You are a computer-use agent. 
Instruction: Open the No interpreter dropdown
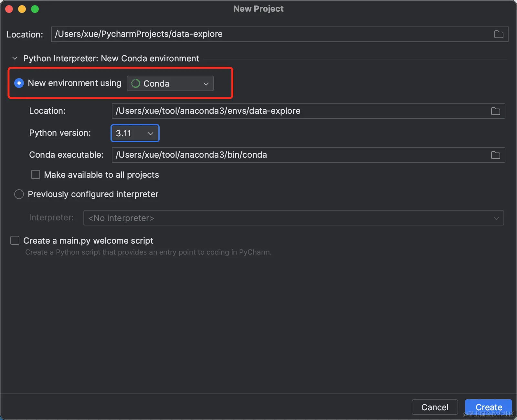tap(293, 218)
